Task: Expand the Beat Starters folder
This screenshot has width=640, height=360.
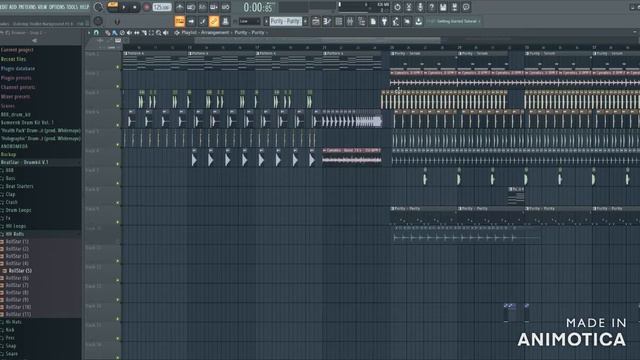Action: click(19, 186)
